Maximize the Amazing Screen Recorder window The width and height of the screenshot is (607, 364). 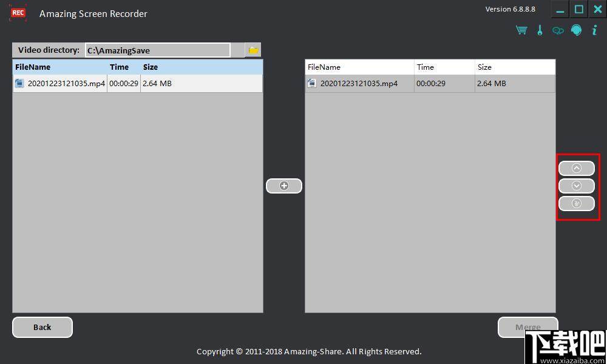(x=578, y=9)
